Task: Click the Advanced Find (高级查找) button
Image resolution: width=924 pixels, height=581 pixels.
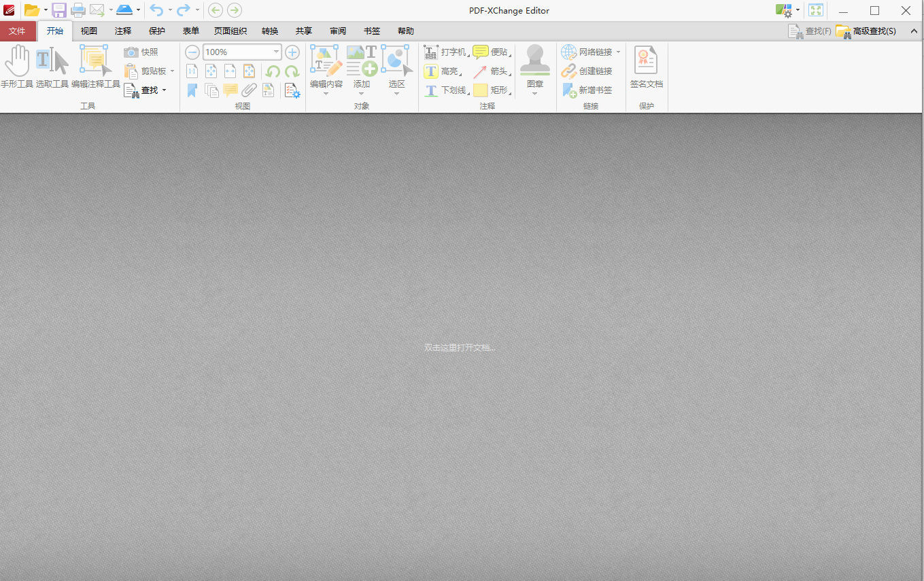Action: click(866, 31)
